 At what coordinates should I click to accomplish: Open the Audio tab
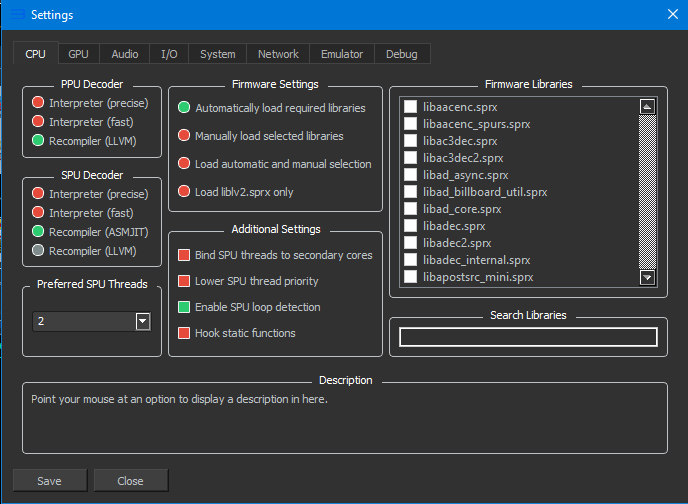[125, 54]
